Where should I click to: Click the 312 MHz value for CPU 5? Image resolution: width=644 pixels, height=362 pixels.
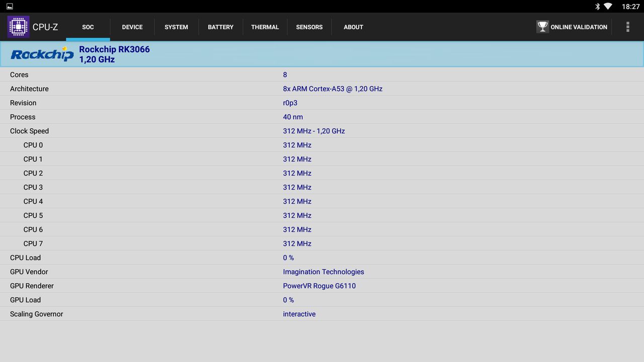click(x=297, y=215)
